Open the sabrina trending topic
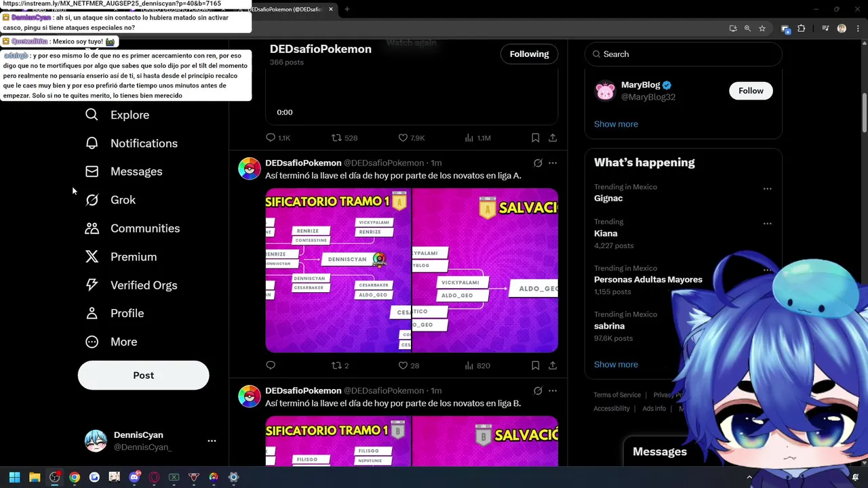 click(x=609, y=326)
